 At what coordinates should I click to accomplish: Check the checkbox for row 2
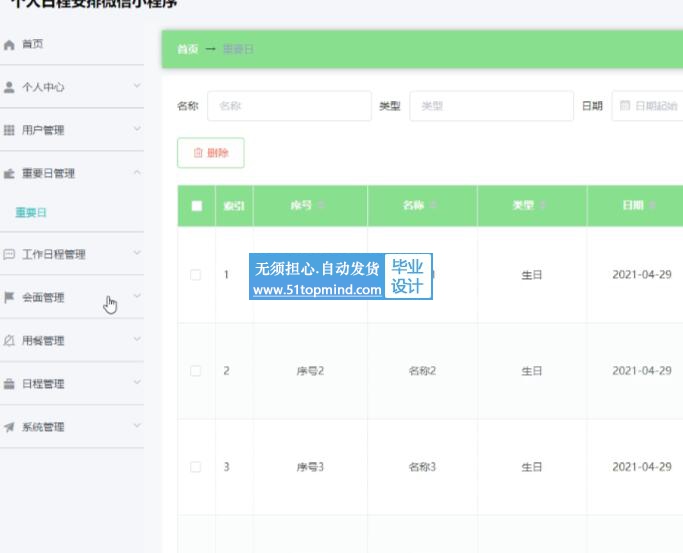tap(196, 371)
